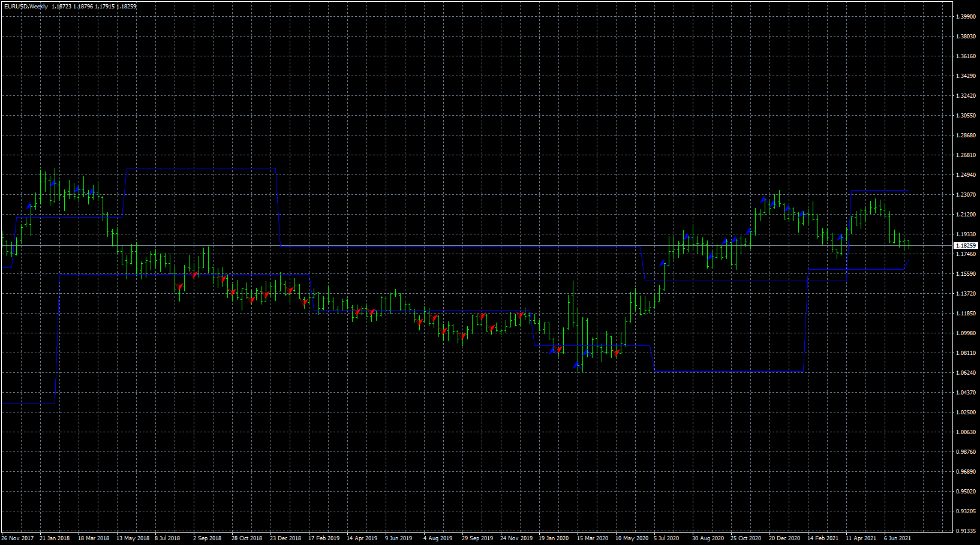Viewport: 980px width, 545px height.
Task: Click the 26 Nov 2017 date label
Action: 17,538
